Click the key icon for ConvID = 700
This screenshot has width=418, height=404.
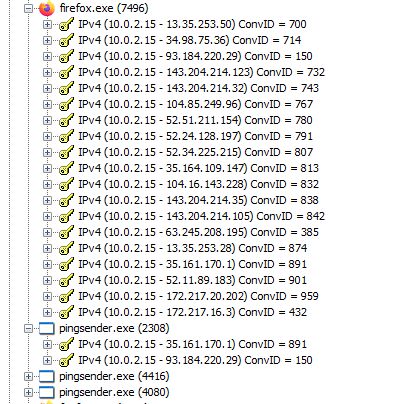[66, 24]
